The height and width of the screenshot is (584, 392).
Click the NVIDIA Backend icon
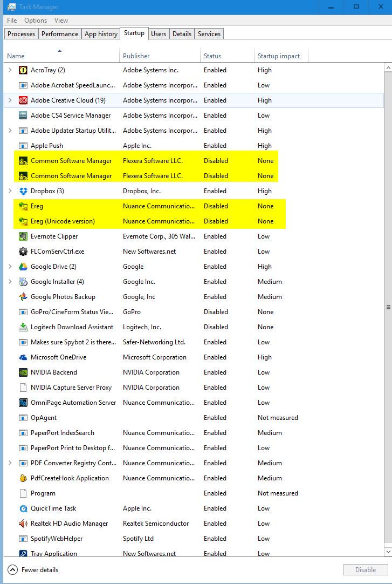[23, 372]
